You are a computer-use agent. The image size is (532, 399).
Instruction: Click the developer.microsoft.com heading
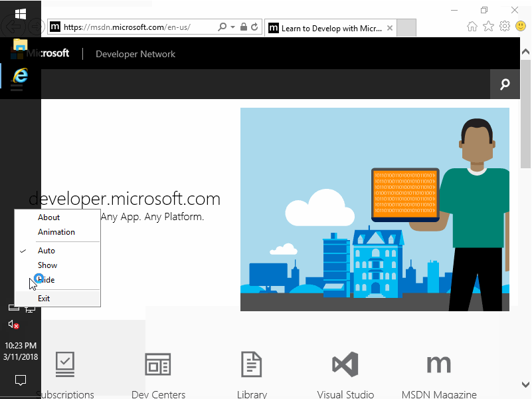tap(124, 199)
